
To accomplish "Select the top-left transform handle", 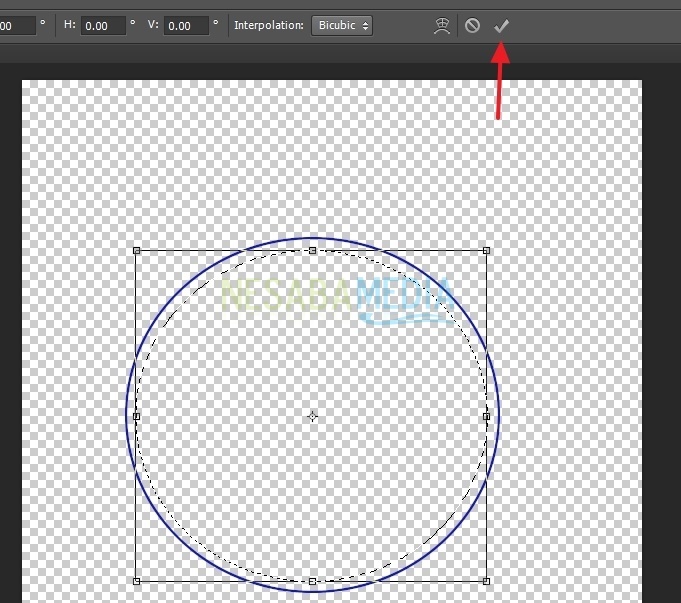I will click(136, 251).
